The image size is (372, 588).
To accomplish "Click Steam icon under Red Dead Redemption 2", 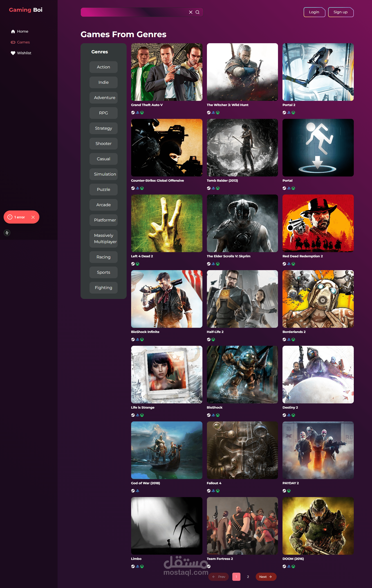I will pyautogui.click(x=285, y=264).
